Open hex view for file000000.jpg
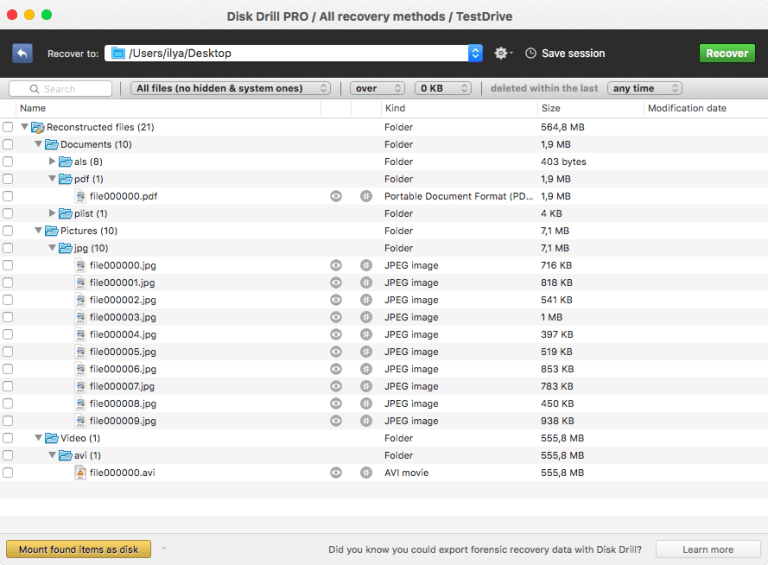 (x=366, y=265)
